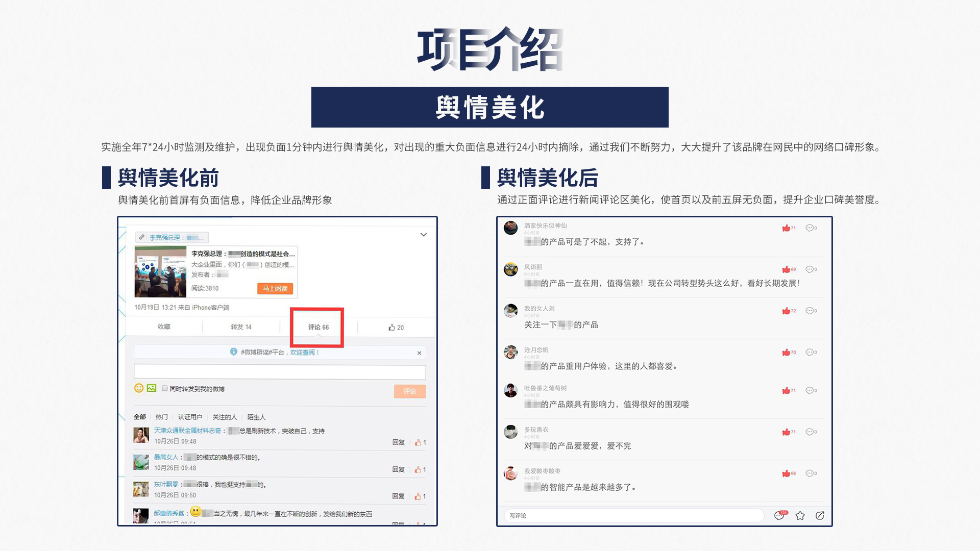The width and height of the screenshot is (980, 551).
Task: Open the 转发 14 tab
Action: 241,327
